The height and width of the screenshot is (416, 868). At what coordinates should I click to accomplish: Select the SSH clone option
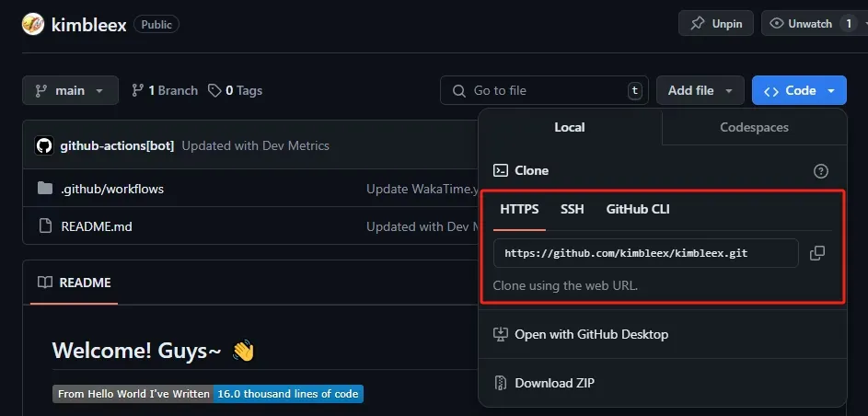(x=572, y=209)
